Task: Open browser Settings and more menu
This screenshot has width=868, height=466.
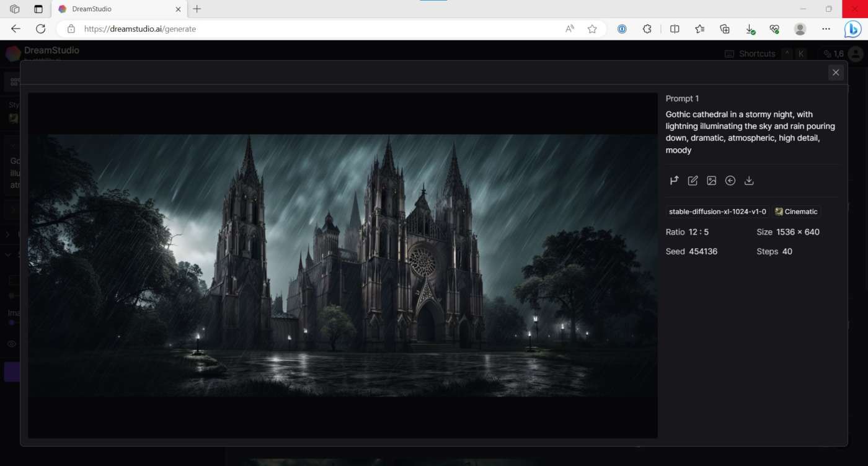Action: (826, 29)
